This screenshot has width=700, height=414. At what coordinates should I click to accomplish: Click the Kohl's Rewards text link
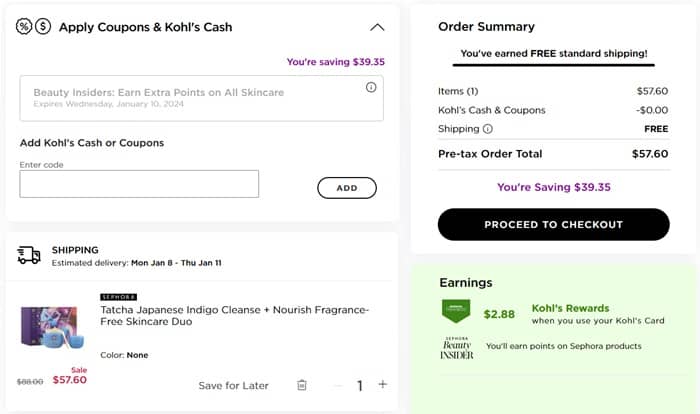pos(570,308)
